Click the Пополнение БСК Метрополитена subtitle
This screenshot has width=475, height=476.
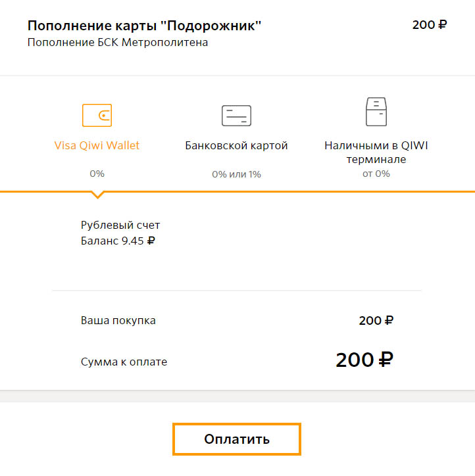(x=118, y=42)
